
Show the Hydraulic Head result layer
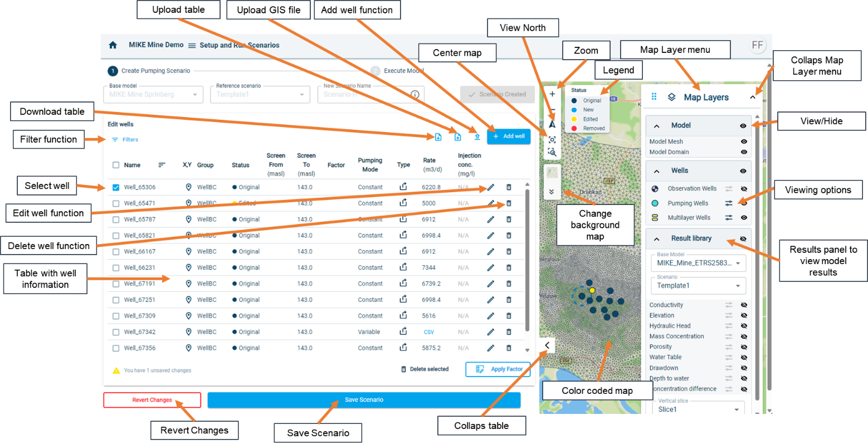pyautogui.click(x=743, y=326)
